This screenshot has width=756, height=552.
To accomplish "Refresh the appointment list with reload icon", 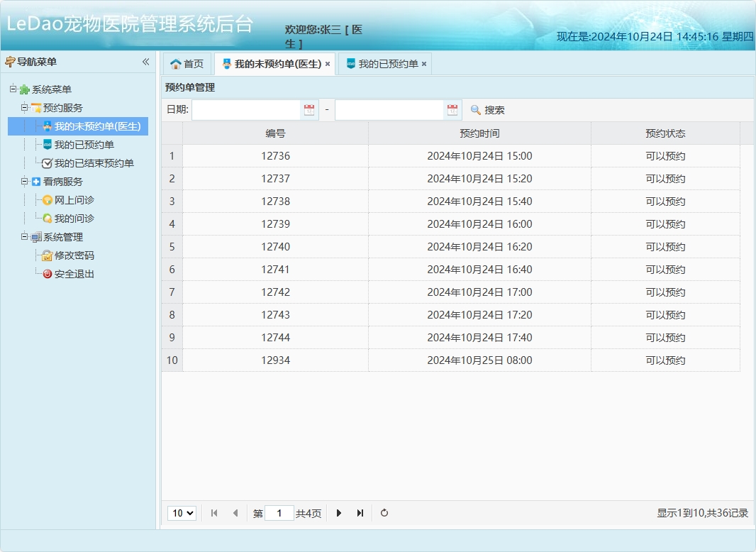I will (384, 513).
